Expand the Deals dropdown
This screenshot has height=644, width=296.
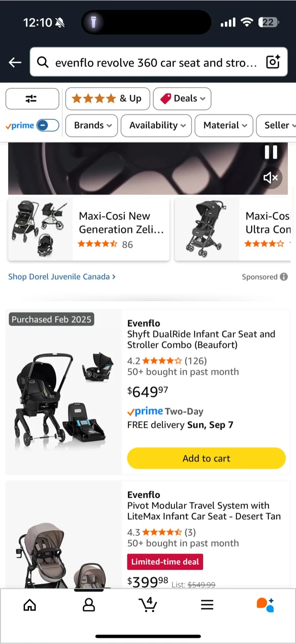point(182,99)
